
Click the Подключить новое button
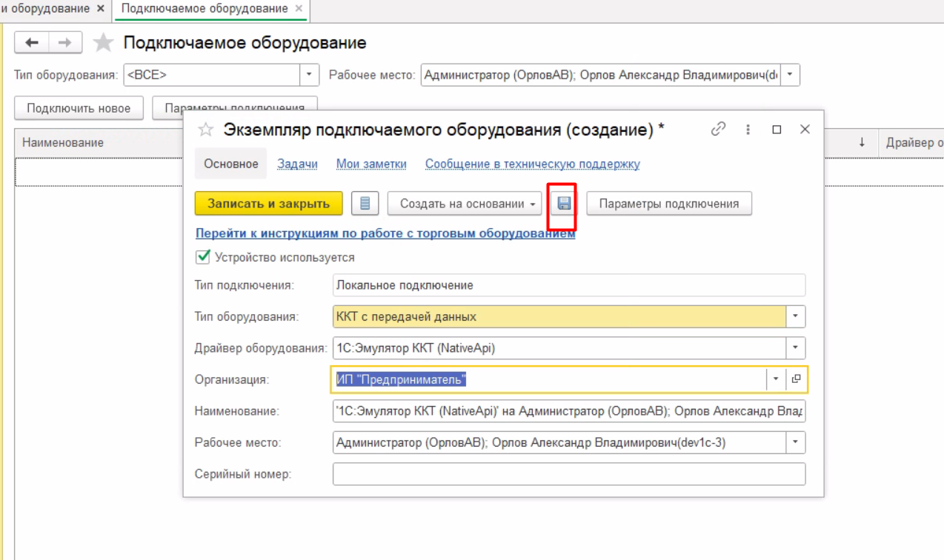pyautogui.click(x=79, y=108)
